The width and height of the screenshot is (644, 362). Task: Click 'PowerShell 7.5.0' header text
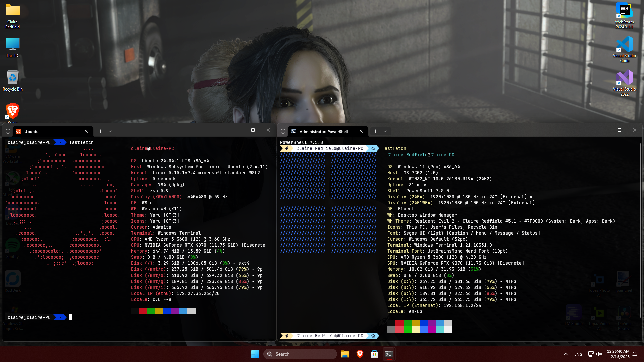[x=301, y=142]
